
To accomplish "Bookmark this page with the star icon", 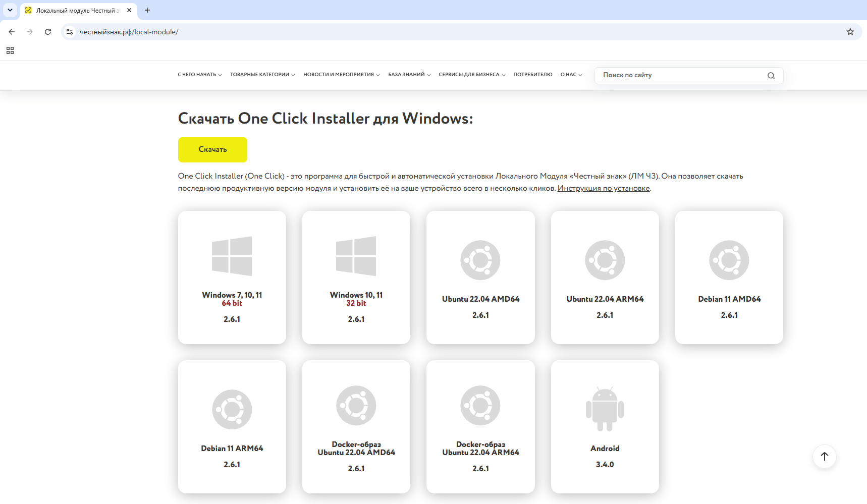I will [850, 32].
